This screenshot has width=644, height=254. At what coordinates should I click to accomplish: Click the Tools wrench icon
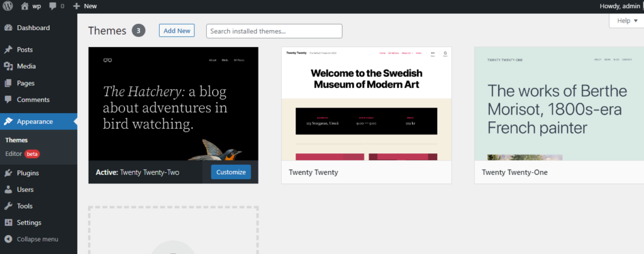click(8, 206)
